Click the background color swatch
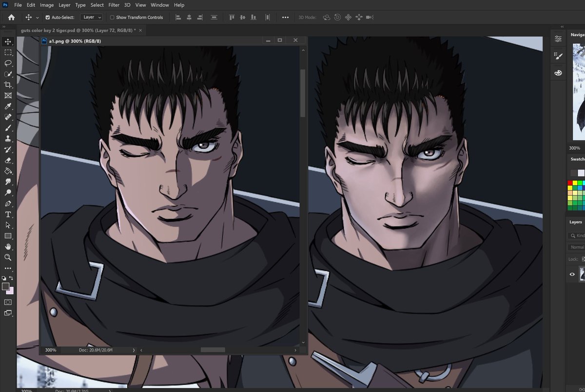Screen dimensions: 585x392 click(x=11, y=291)
